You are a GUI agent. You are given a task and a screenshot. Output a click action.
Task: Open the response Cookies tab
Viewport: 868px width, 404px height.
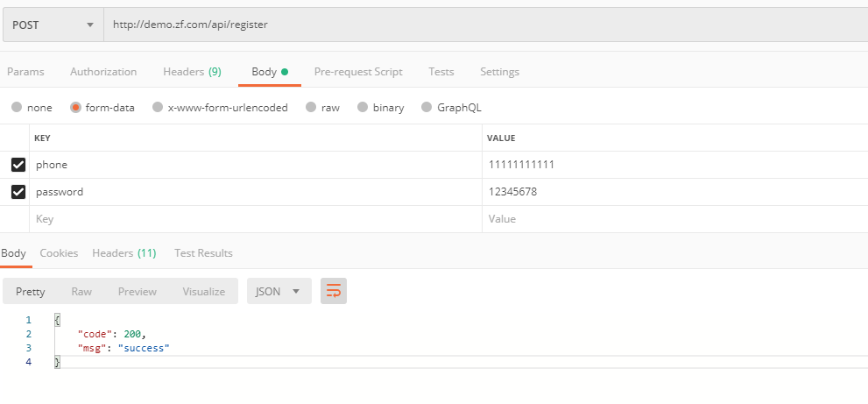point(59,252)
